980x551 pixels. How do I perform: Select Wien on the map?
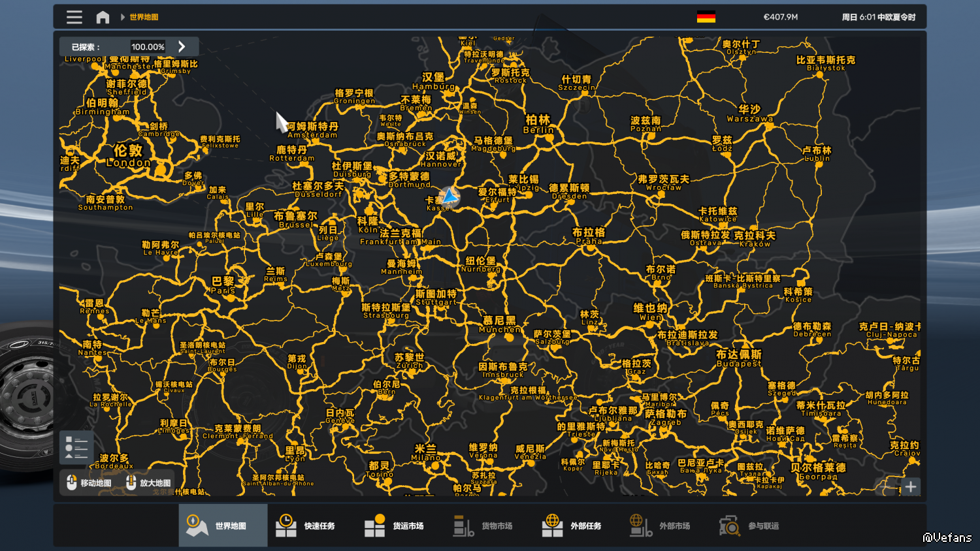[x=650, y=312]
